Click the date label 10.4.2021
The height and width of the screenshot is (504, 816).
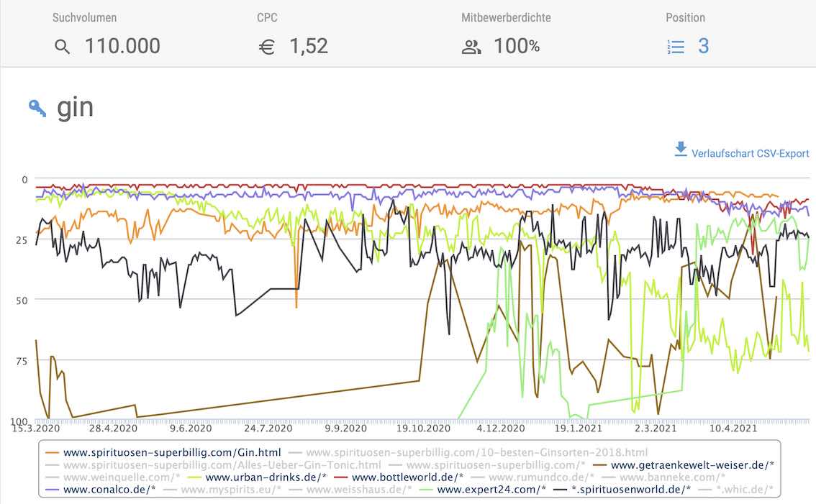pyautogui.click(x=733, y=429)
